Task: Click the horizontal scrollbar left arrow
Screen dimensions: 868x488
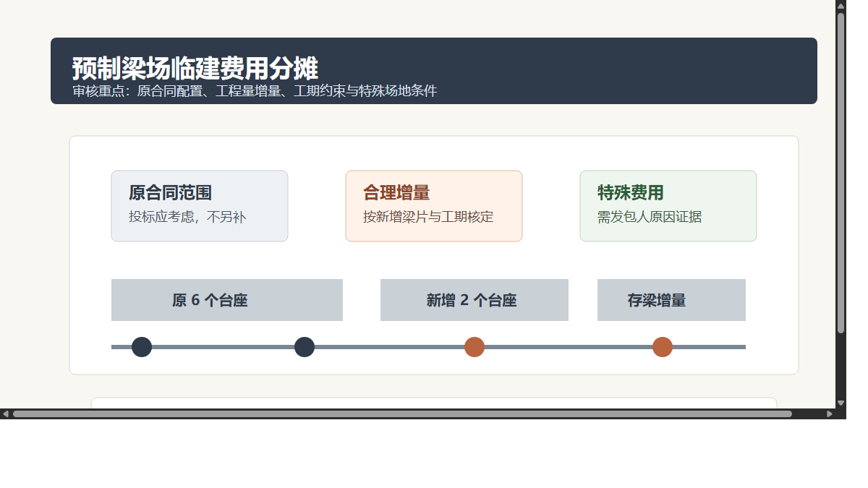Action: pos(6,414)
